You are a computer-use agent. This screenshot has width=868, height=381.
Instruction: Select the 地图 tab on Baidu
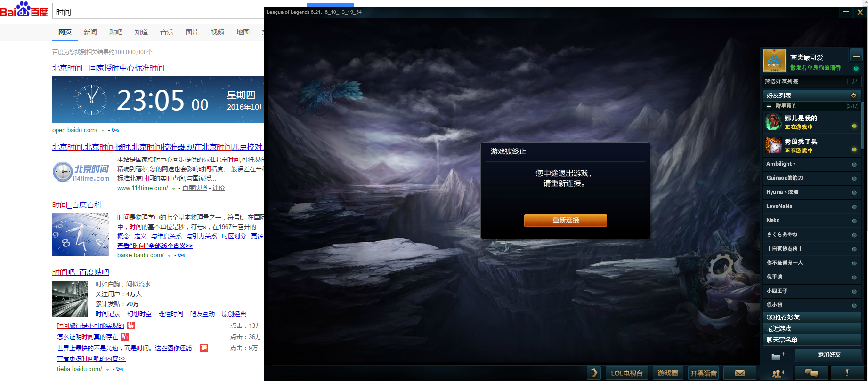click(x=243, y=32)
